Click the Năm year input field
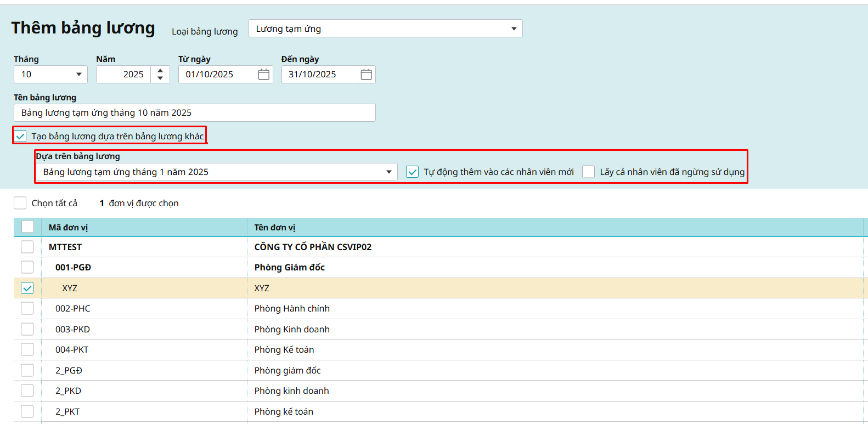868x424 pixels. pos(125,75)
